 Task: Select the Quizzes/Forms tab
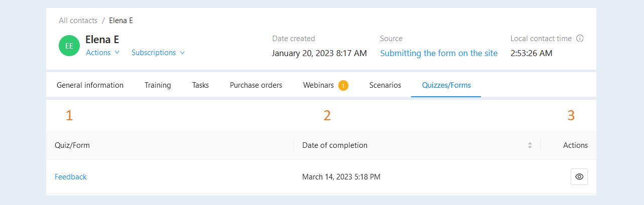click(446, 85)
